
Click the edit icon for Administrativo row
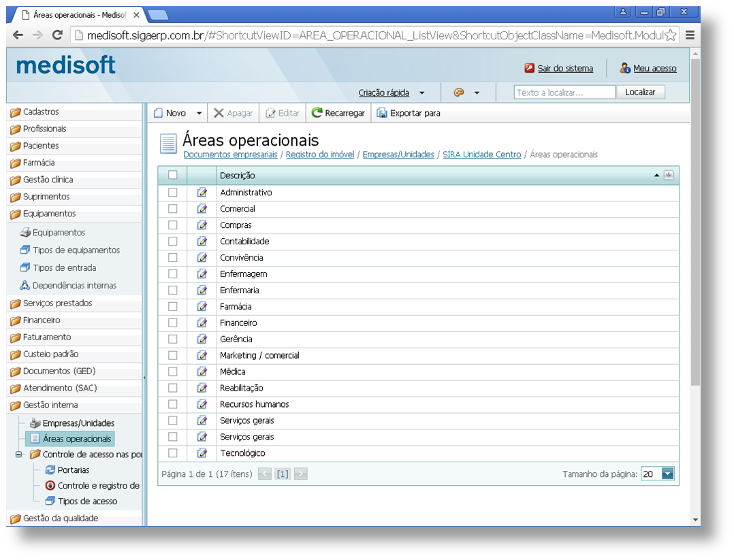pos(202,193)
